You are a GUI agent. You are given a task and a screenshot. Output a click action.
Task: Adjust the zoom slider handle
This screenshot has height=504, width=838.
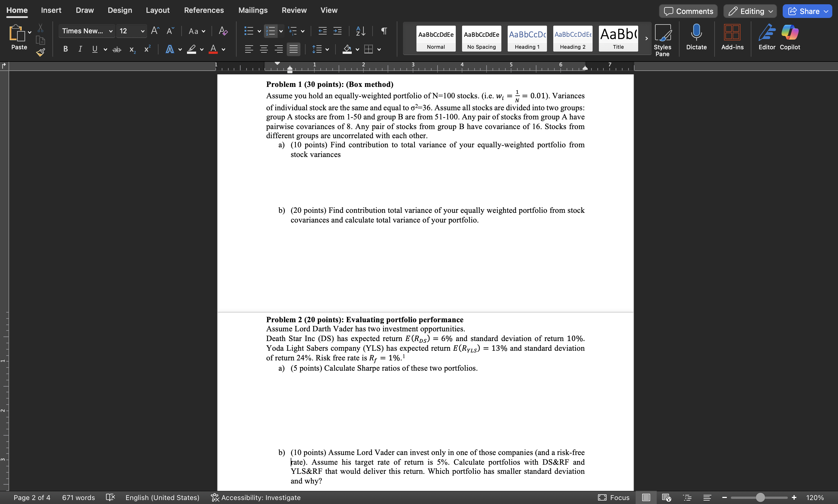(x=760, y=497)
